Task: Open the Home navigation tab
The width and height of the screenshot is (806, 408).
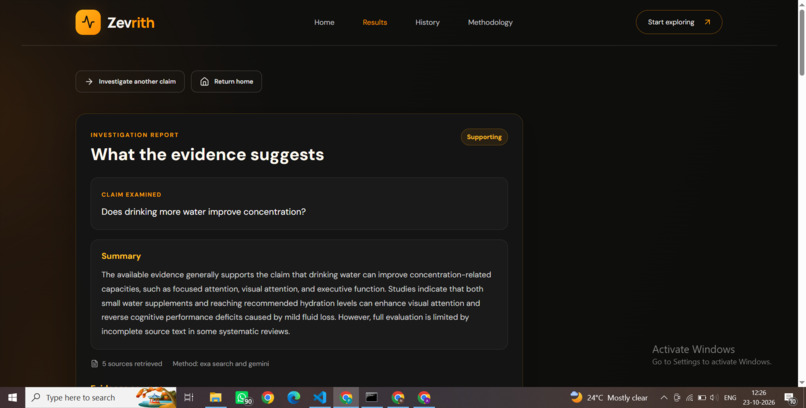Action: pos(324,22)
